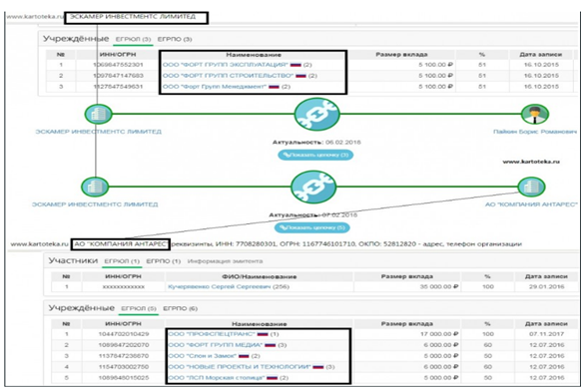
Task: Click the Участники section heading
Action: (73, 260)
